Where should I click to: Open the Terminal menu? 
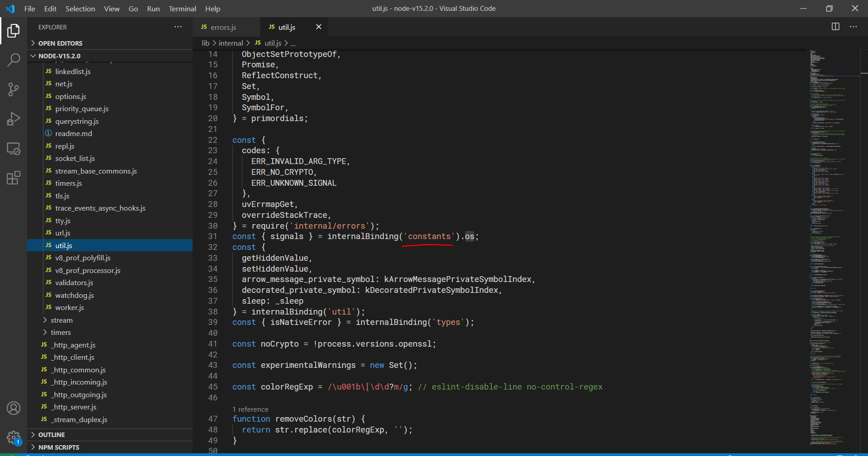click(x=182, y=9)
